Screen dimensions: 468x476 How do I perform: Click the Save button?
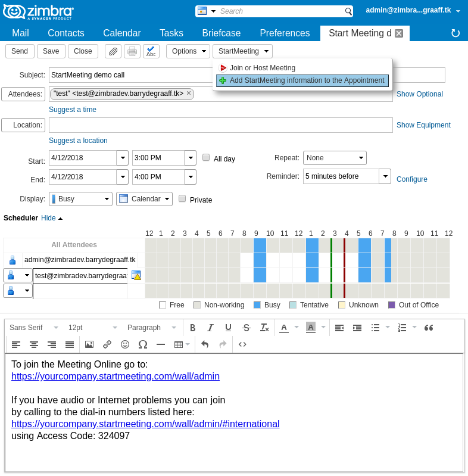click(51, 51)
